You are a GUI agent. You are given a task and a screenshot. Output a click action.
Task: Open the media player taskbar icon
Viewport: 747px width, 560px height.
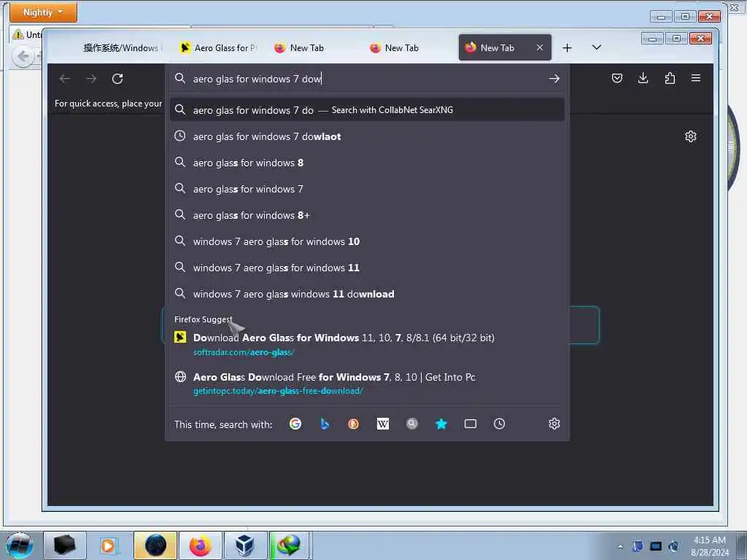click(x=109, y=545)
